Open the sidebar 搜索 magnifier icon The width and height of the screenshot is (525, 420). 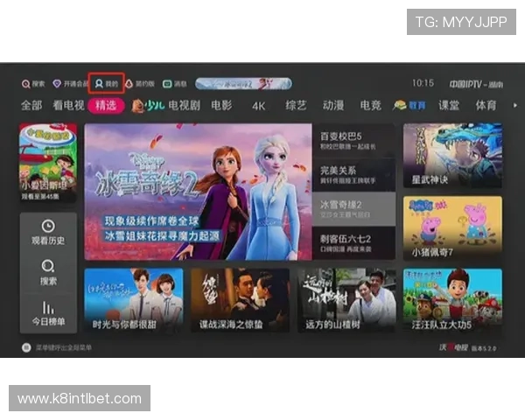point(48,266)
